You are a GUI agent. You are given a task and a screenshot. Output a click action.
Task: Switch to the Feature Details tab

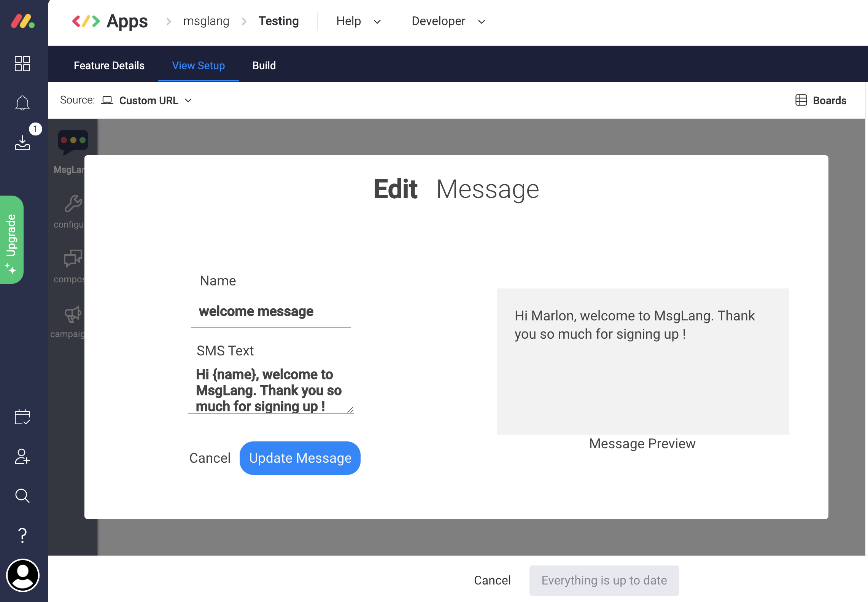click(x=109, y=65)
